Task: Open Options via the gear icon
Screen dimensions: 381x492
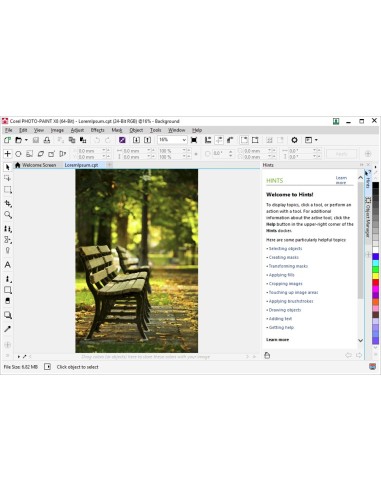Action: coord(294,140)
